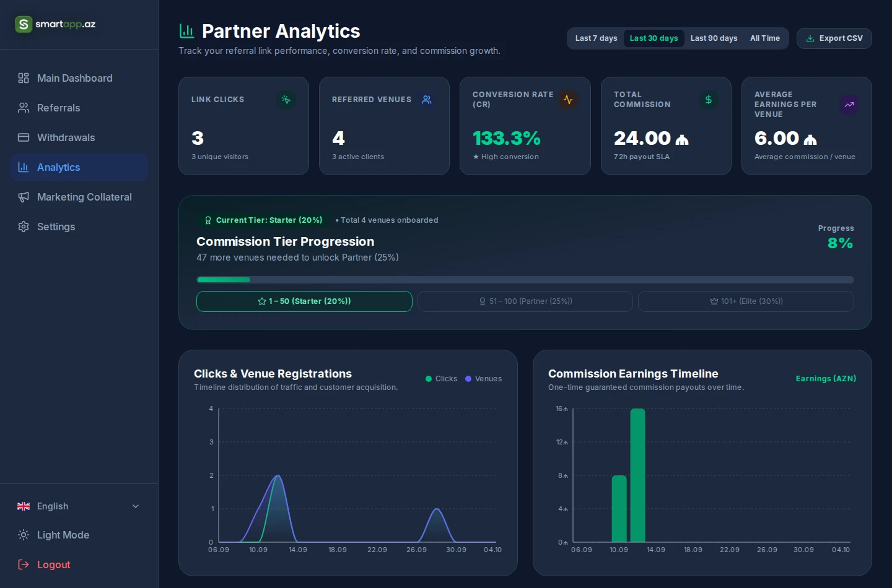This screenshot has height=588, width=892.
Task: Select 1–50 Starter (20%) tier
Action: tap(304, 301)
